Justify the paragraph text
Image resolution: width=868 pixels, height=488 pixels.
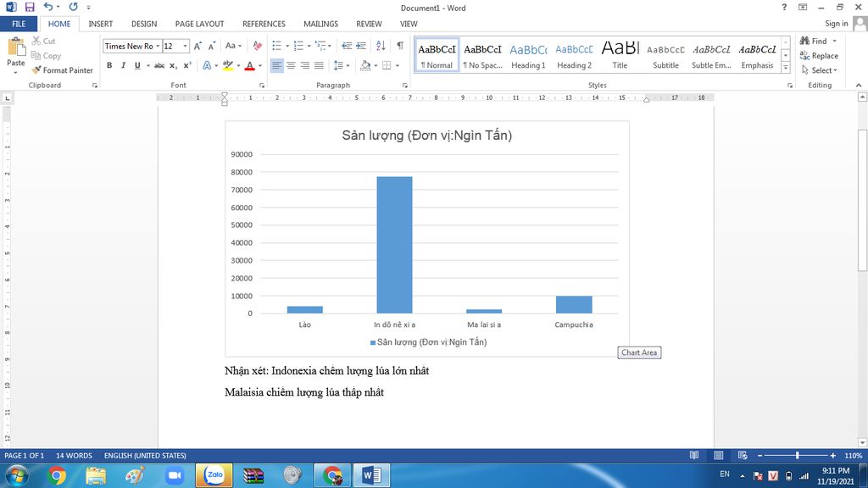point(319,65)
